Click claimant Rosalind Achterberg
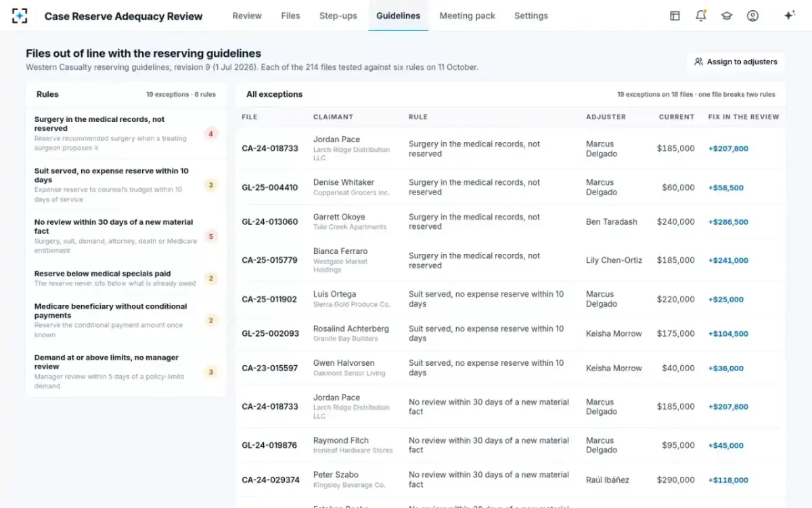This screenshot has width=812, height=508. click(351, 329)
